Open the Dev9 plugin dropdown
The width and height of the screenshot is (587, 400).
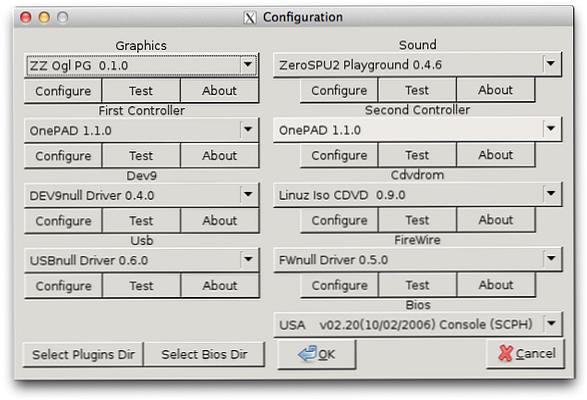pyautogui.click(x=141, y=195)
